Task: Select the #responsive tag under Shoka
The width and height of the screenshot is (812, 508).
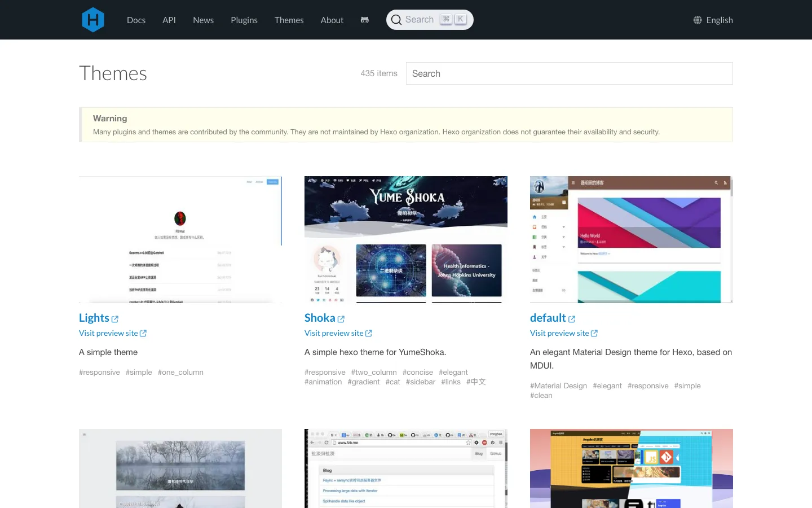Action: click(325, 372)
